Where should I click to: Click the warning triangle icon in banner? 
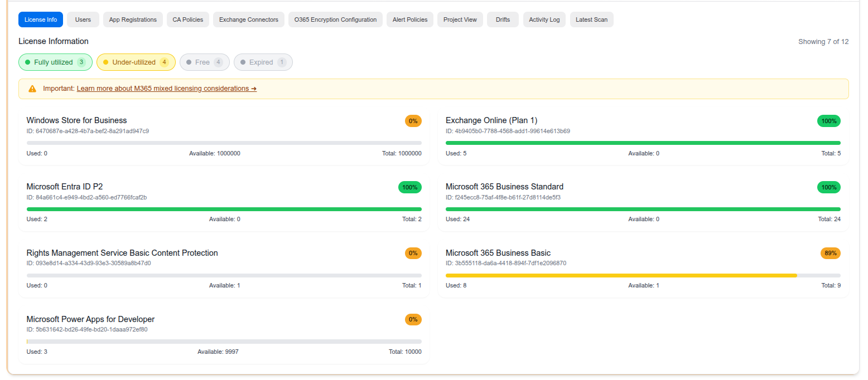point(32,89)
